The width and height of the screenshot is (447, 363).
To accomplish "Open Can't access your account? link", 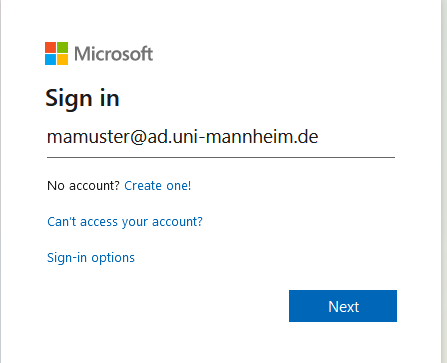I will pos(125,222).
